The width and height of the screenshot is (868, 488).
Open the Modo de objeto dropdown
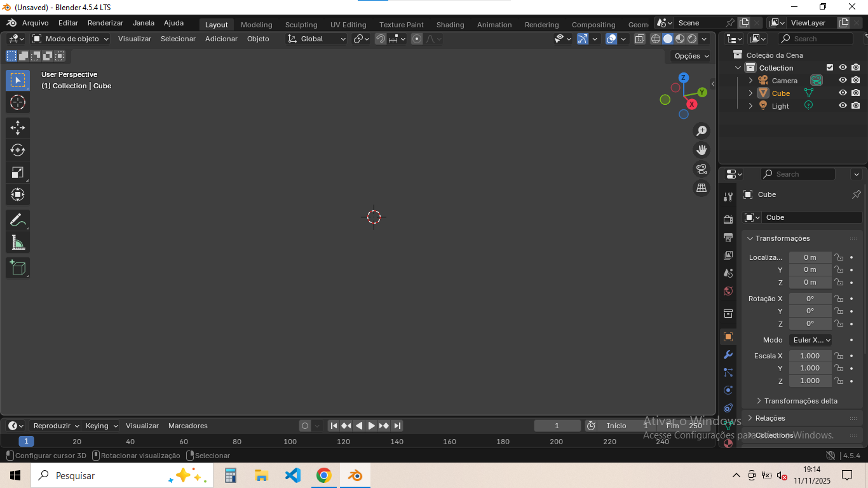tap(71, 39)
